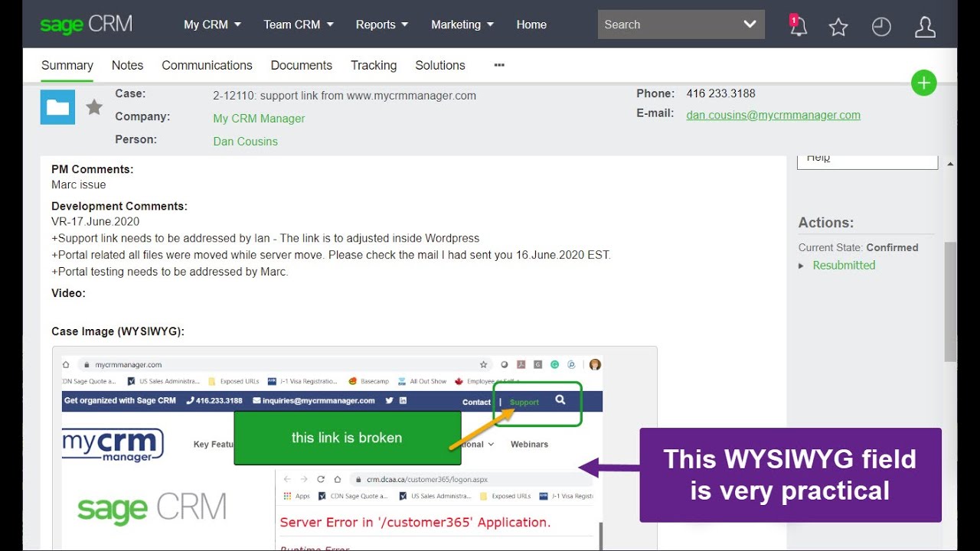Click the Sage CRM logo
This screenshot has width=980, height=551.
pos(86,24)
